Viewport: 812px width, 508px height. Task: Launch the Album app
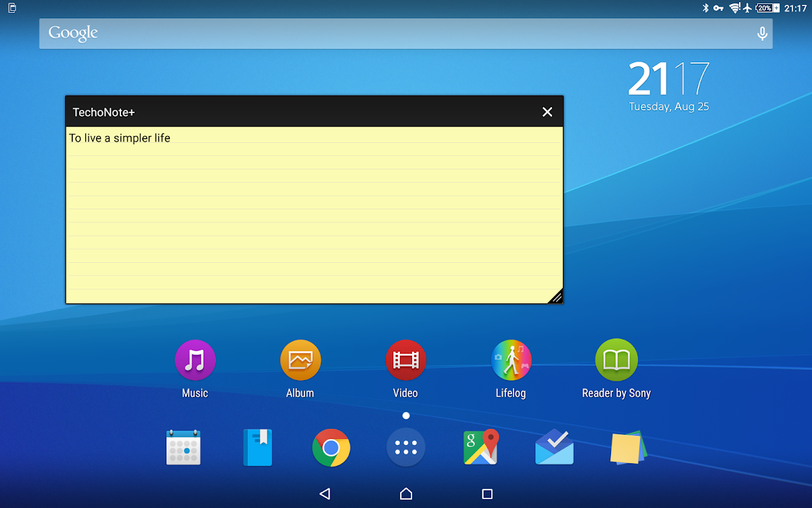[x=300, y=360]
